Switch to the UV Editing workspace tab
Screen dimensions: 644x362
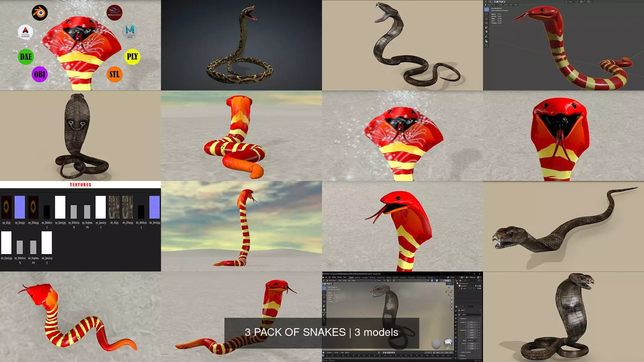[x=372, y=278]
